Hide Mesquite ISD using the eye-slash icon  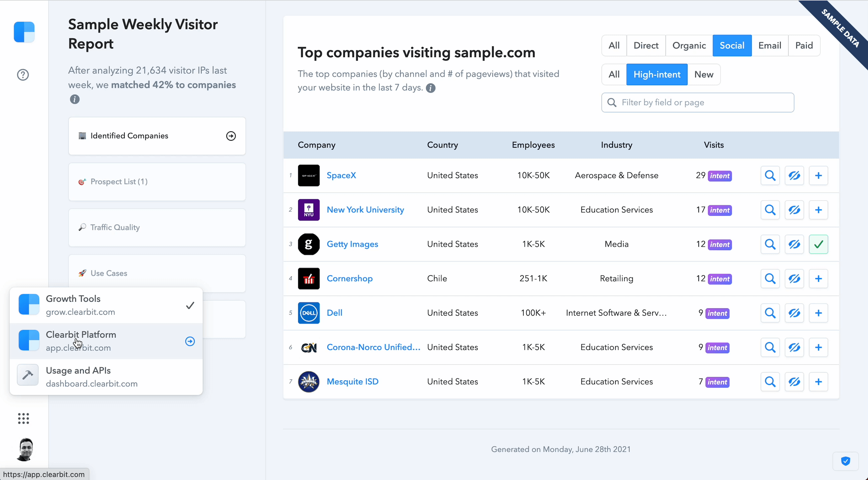794,382
